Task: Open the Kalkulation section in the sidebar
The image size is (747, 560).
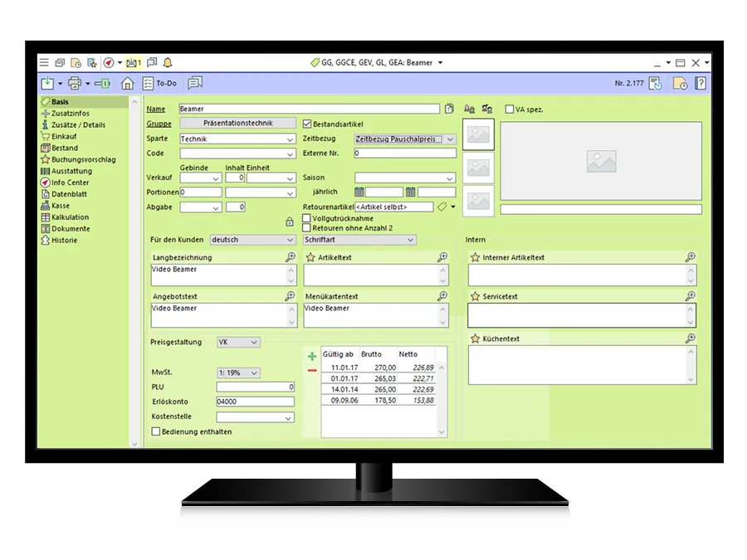Action: point(70,217)
